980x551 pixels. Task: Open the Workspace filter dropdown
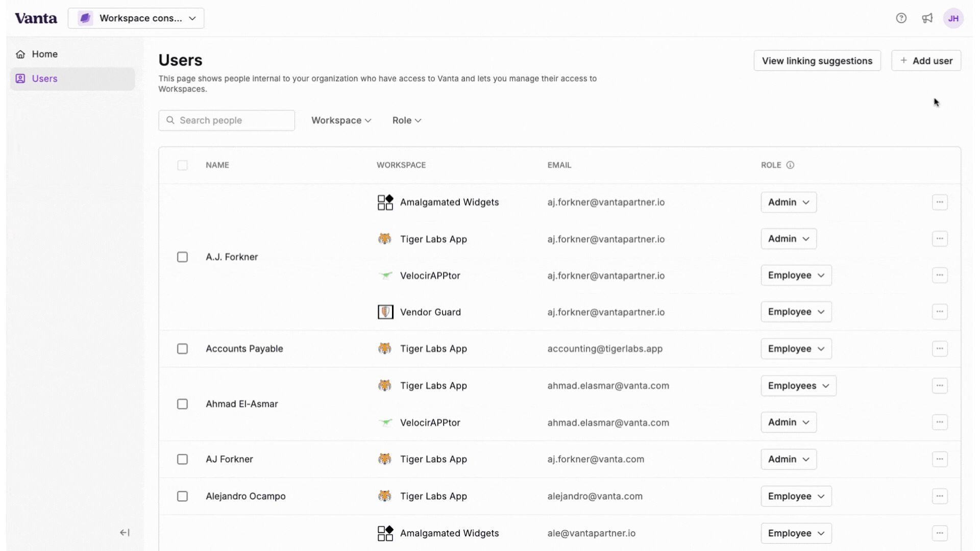click(x=341, y=120)
